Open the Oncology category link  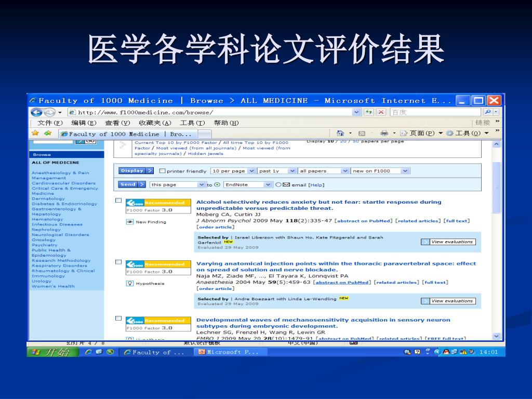point(44,240)
